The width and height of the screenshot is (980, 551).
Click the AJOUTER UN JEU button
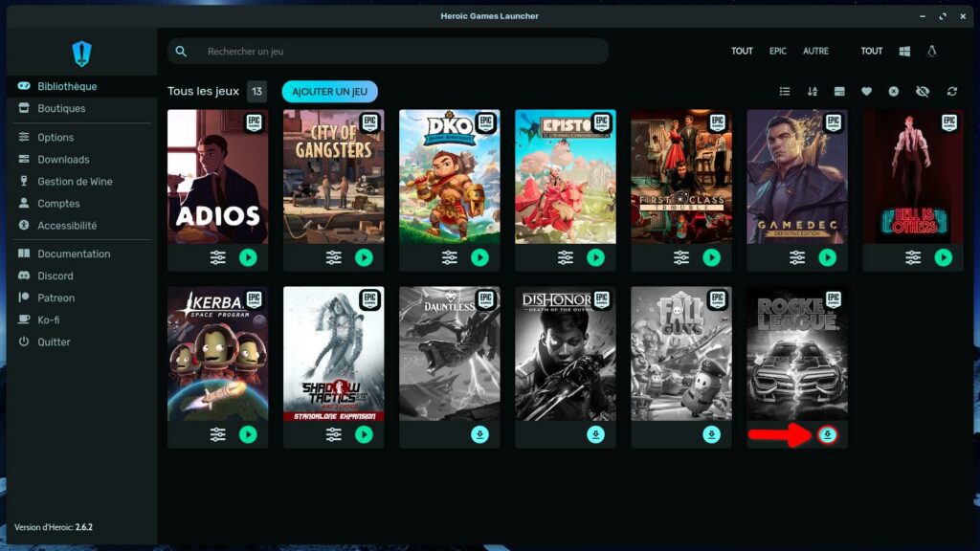tap(329, 91)
